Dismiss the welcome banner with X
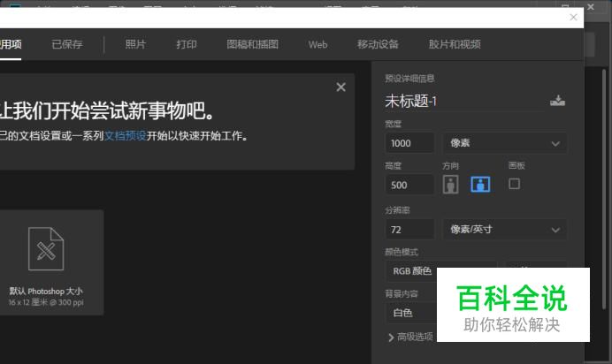Image resolution: width=612 pixels, height=364 pixels. click(340, 87)
